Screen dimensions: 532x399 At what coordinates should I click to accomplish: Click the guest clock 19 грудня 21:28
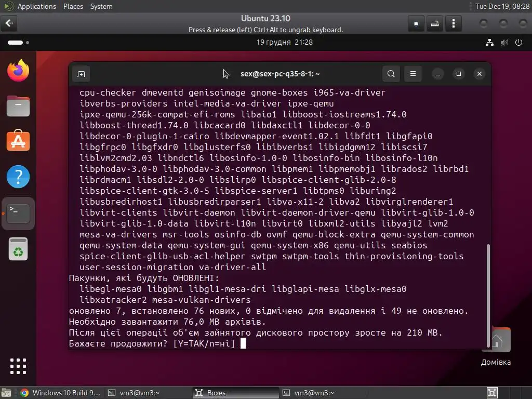tap(285, 42)
